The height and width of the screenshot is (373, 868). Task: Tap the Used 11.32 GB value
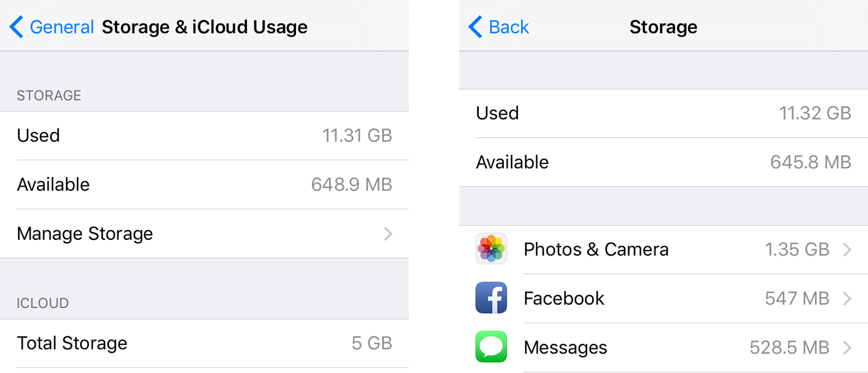[x=815, y=113]
